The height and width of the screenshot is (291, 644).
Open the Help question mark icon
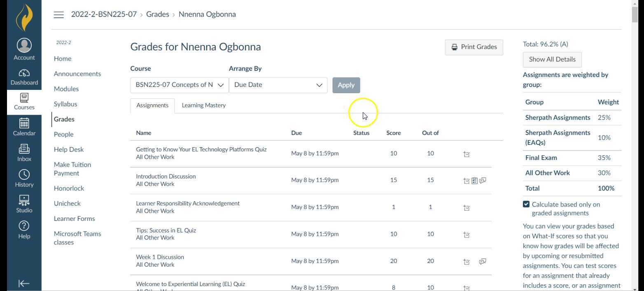pos(24,230)
